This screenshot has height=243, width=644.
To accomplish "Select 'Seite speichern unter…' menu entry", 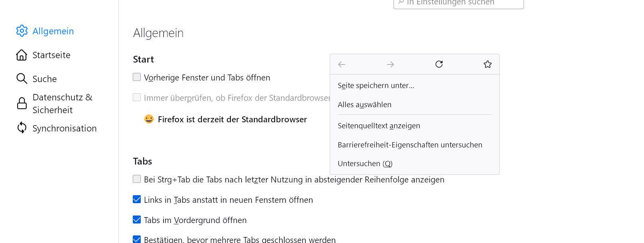I will [x=376, y=86].
